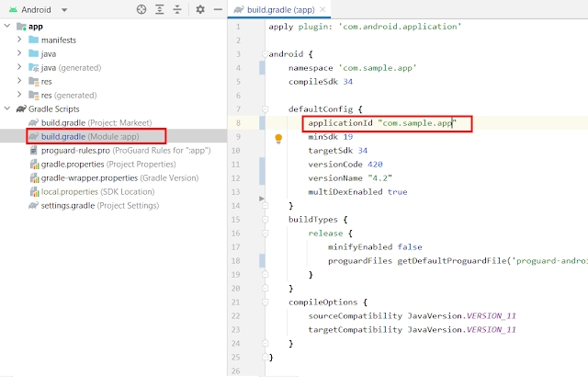Collapse the Gradle Scripts node
This screenshot has width=588, height=377.
[x=8, y=109]
